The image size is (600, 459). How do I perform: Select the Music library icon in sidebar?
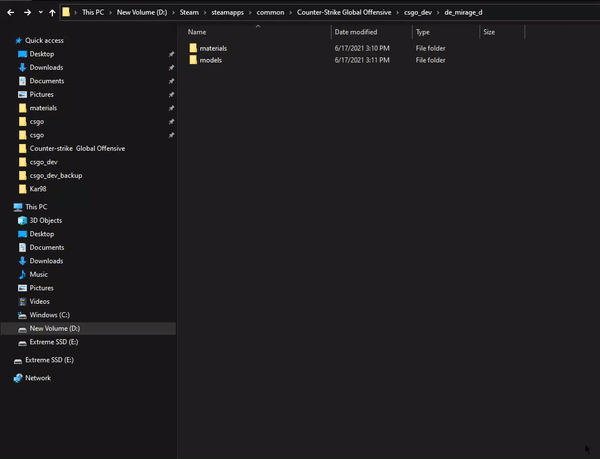click(x=19, y=274)
